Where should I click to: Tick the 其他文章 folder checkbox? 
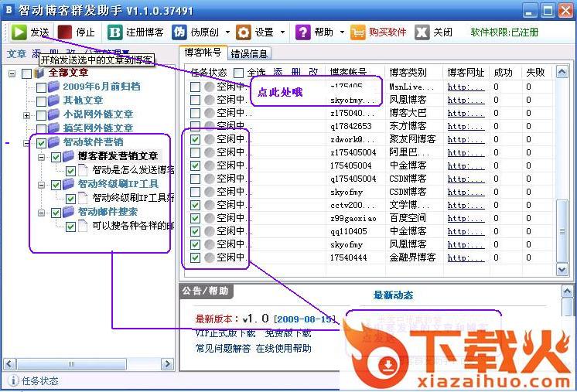(x=41, y=101)
